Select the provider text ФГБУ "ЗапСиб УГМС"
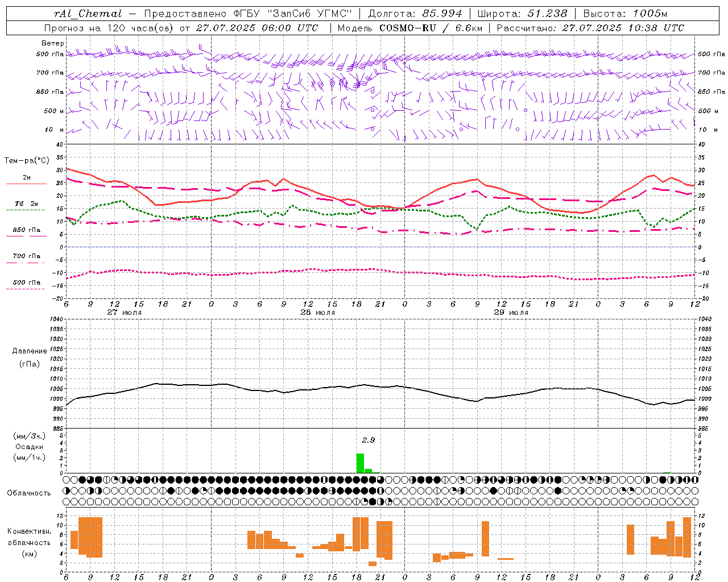The width and height of the screenshot is (728, 582). [293, 14]
